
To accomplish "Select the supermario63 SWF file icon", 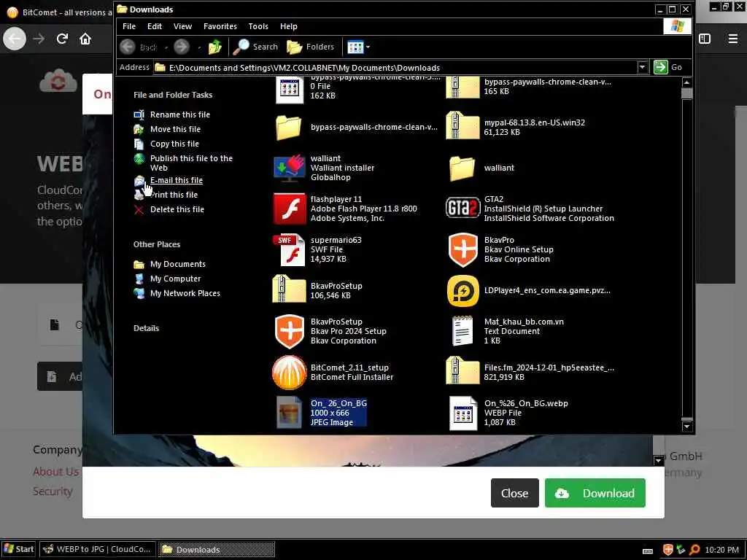I will tap(289, 249).
